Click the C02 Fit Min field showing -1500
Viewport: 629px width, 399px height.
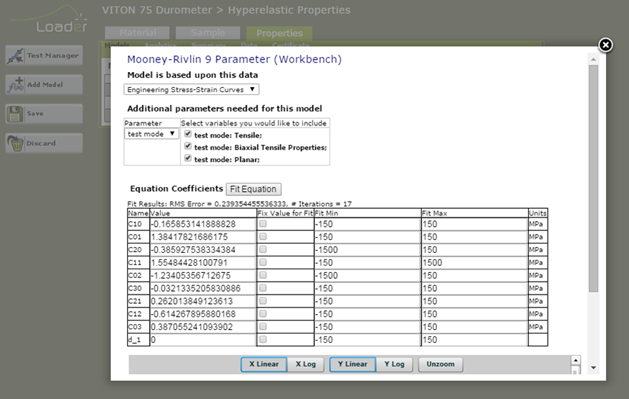click(x=367, y=275)
